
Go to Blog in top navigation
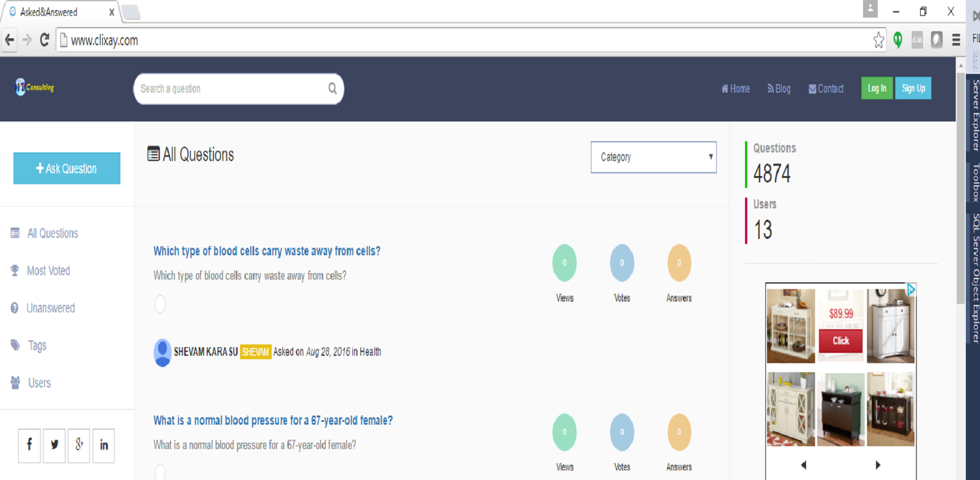click(779, 89)
